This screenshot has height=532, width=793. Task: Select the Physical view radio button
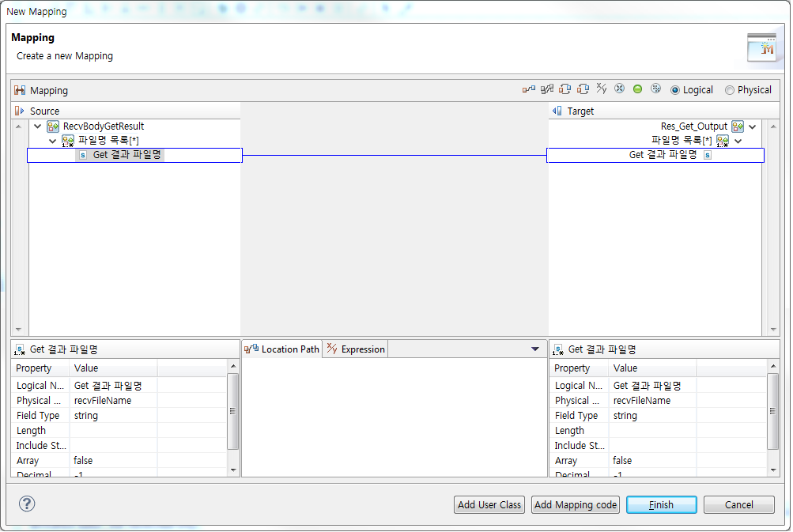(x=729, y=89)
